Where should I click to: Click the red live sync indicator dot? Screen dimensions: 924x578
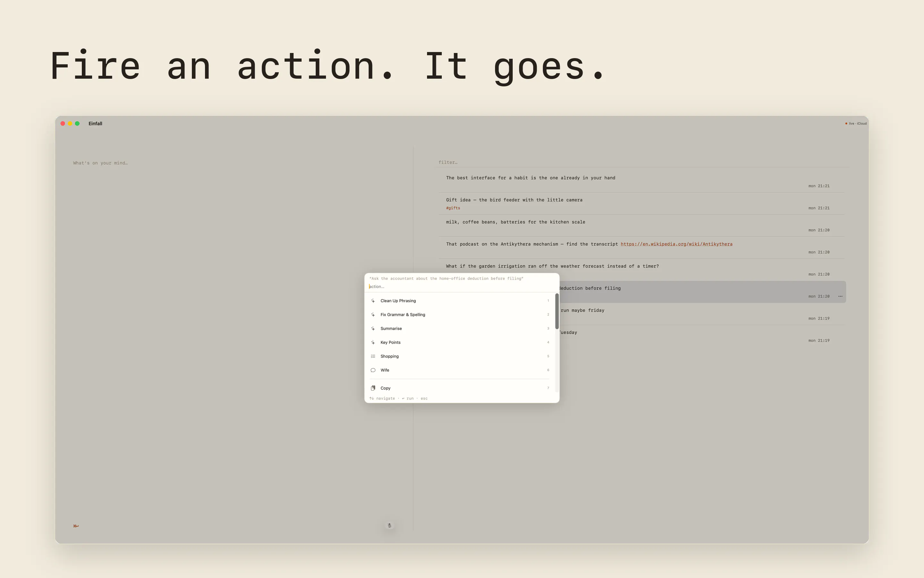846,124
